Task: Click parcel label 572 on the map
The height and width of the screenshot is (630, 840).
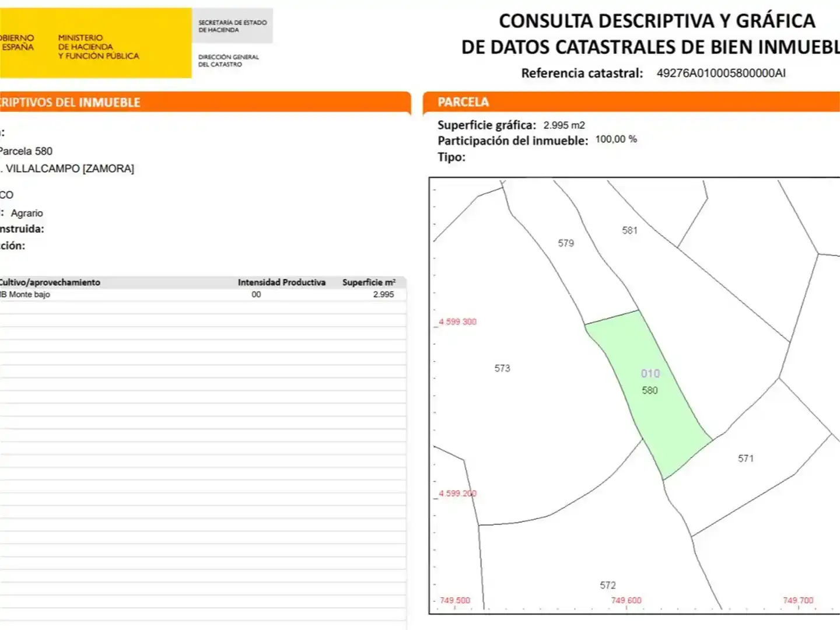Action: pos(608,585)
